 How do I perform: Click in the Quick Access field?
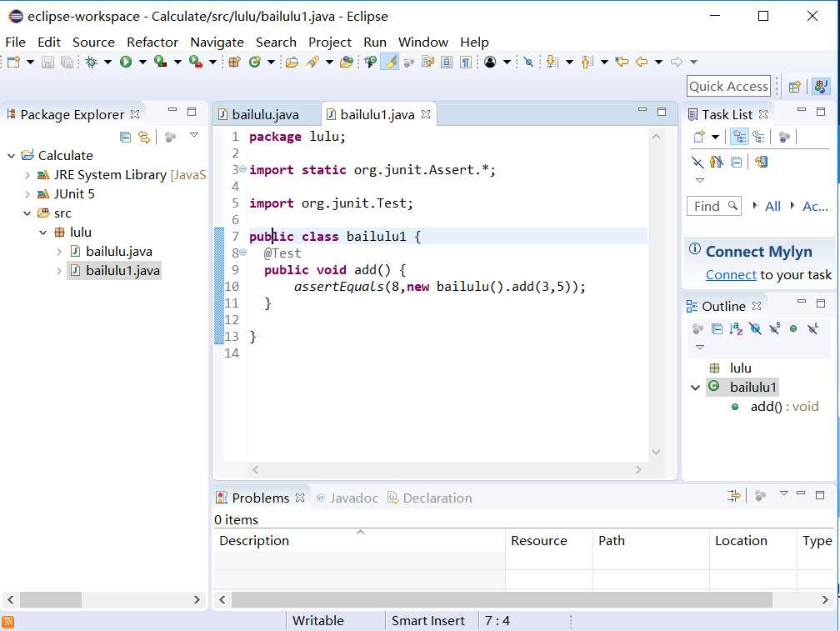pyautogui.click(x=728, y=86)
